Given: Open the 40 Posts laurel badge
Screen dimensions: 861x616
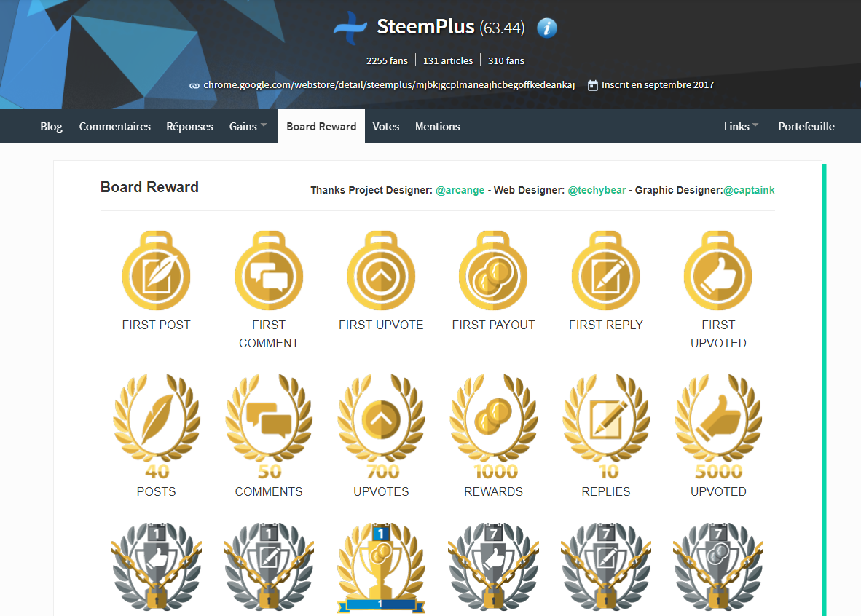Looking at the screenshot, I should point(157,426).
